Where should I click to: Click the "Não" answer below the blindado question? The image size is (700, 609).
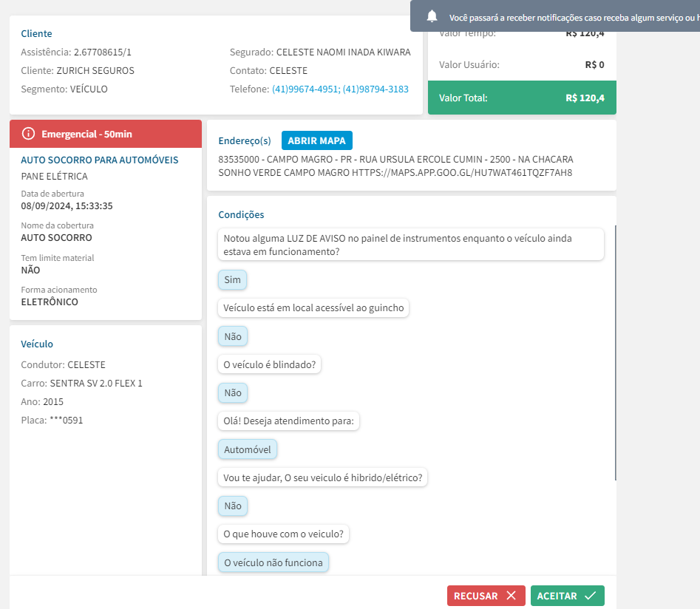pos(232,392)
